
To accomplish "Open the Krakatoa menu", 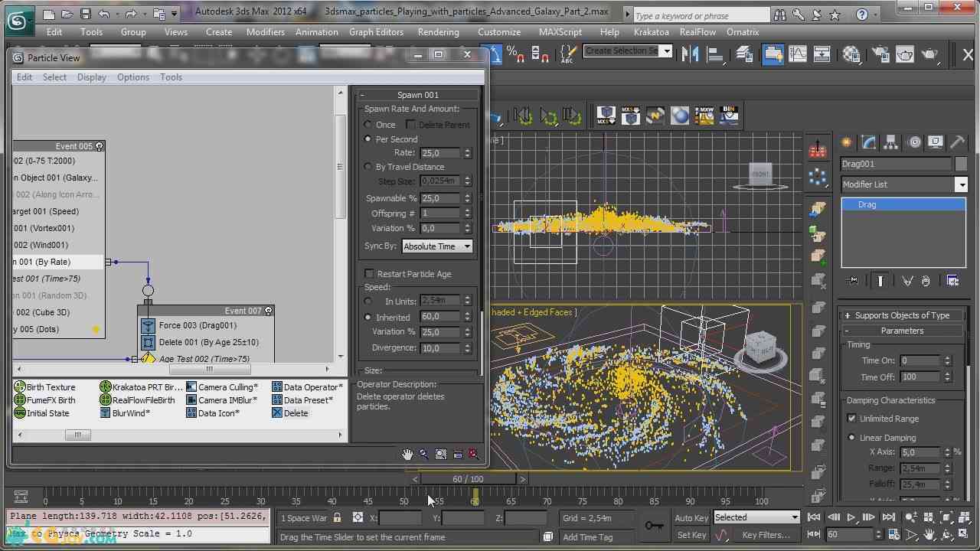I will [x=652, y=32].
